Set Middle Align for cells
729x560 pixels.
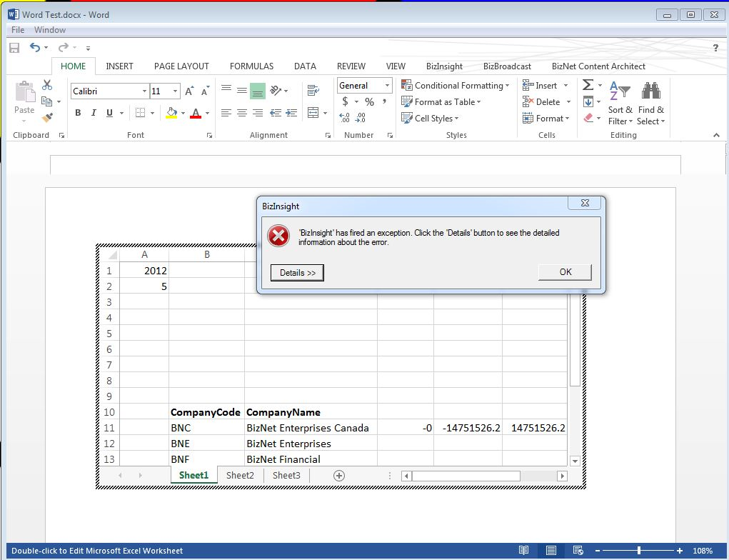point(242,90)
